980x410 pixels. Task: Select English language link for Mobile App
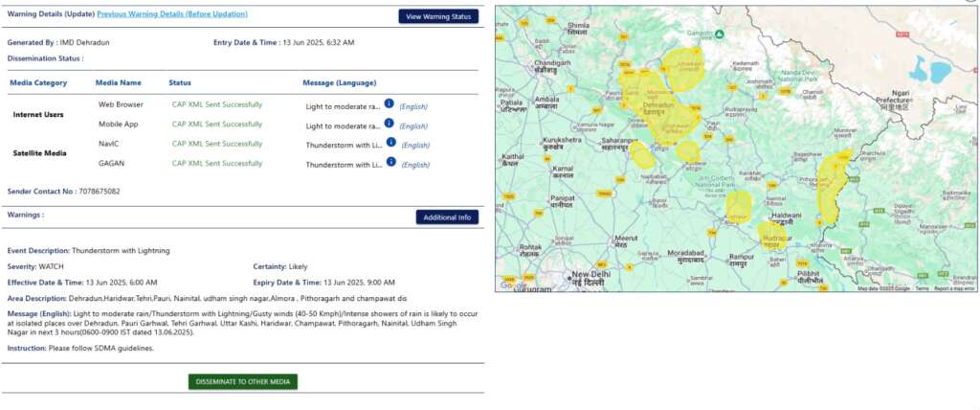point(413,126)
